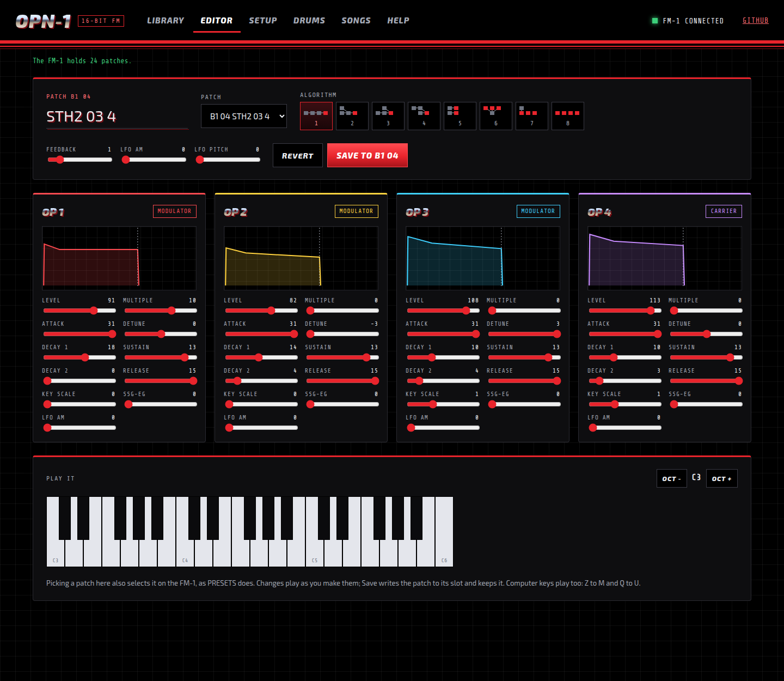Adjust the global LFO AM slider
The image size is (784, 681).
point(154,160)
